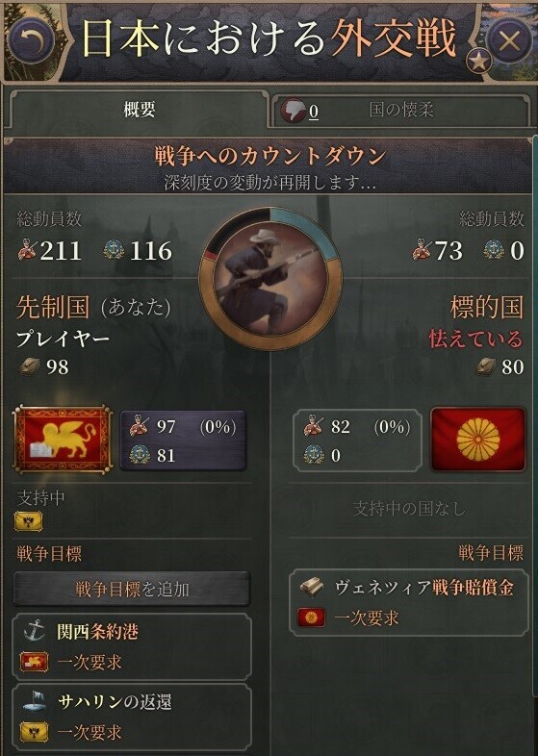Select the supporting country's small flag under 支持中
This screenshot has height=756, width=538.
click(30, 521)
